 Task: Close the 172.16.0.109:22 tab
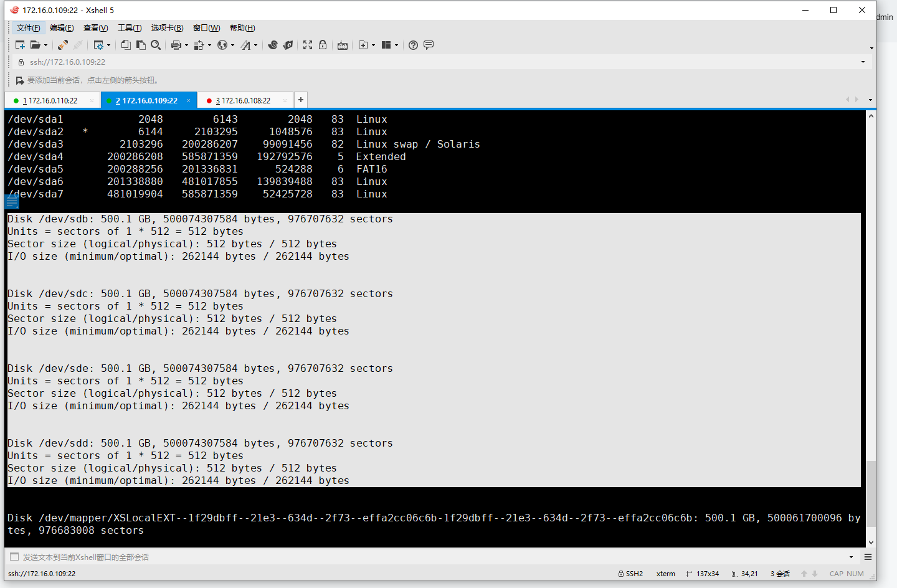(188, 100)
